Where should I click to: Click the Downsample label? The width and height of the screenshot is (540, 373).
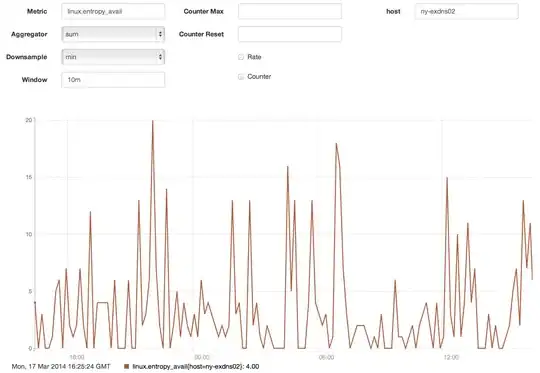[27, 57]
